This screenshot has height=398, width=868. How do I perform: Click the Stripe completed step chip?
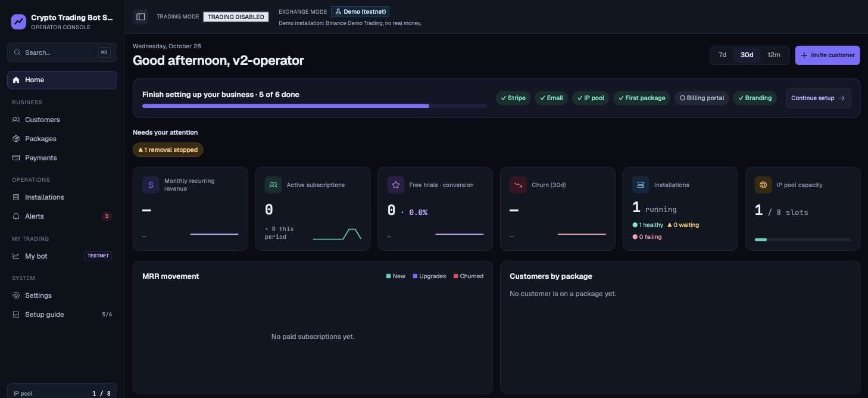513,98
